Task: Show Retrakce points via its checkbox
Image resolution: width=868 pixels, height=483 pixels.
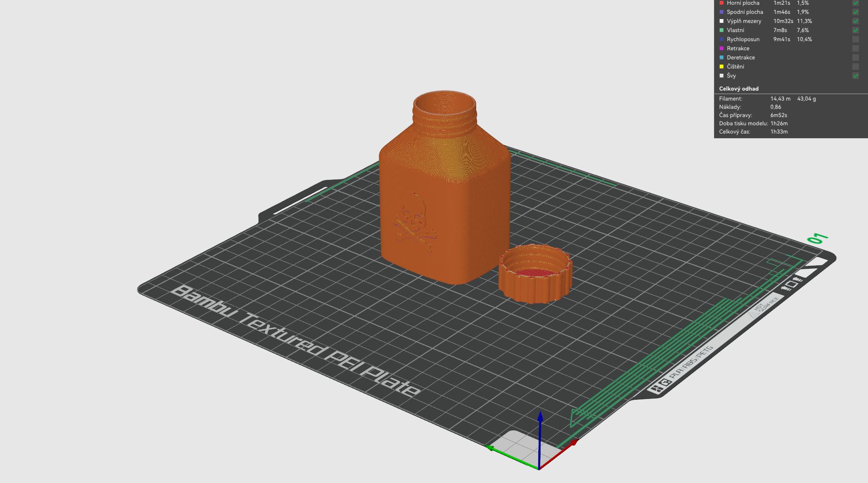Action: (855, 49)
